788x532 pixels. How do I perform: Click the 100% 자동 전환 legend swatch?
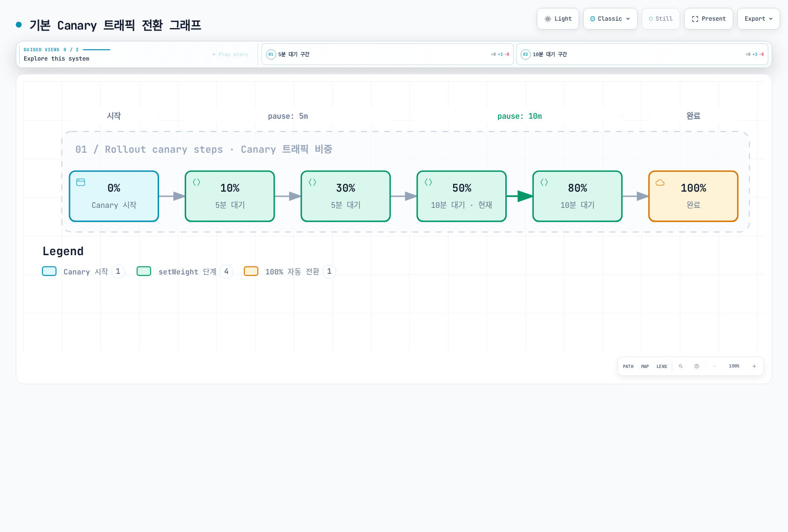tap(251, 271)
